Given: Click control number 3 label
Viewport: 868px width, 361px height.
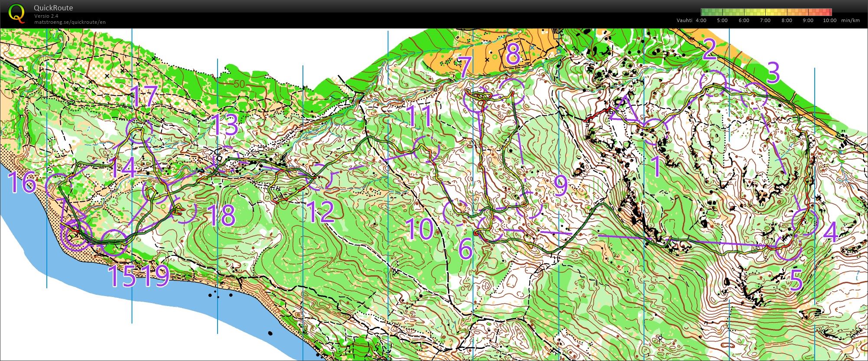Looking at the screenshot, I should [773, 72].
